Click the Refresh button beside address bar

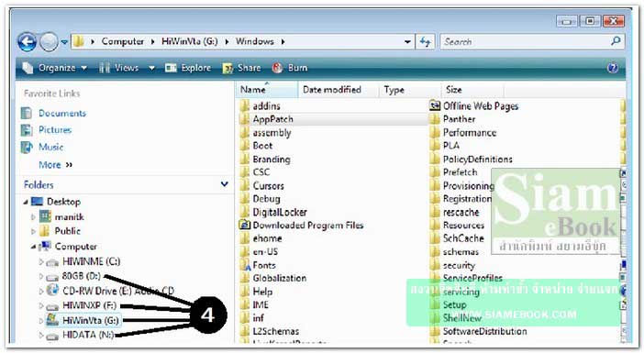[x=425, y=41]
